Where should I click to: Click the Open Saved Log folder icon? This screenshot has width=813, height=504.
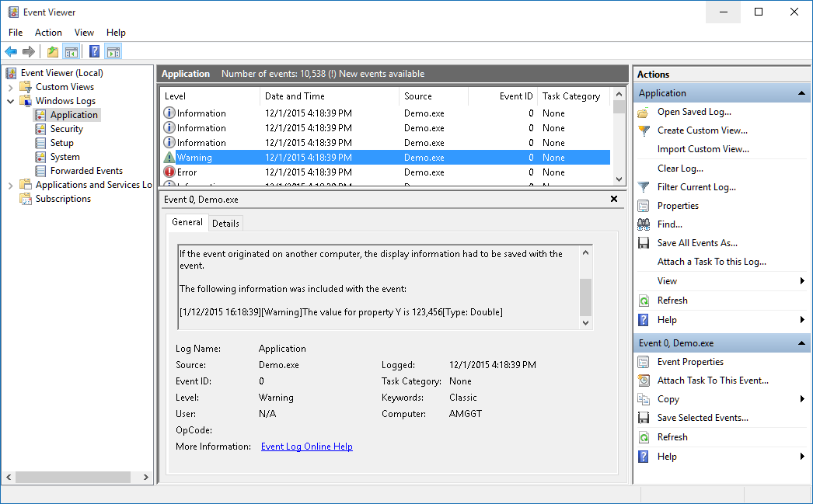click(644, 112)
